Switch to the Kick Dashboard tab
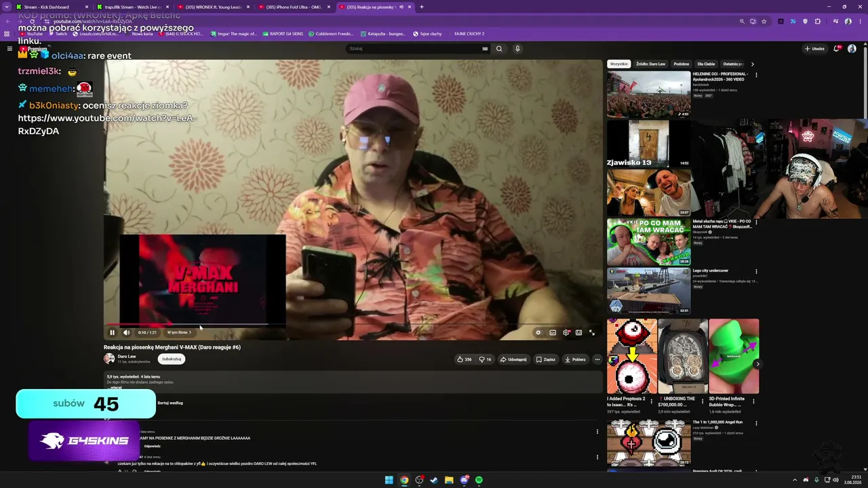The height and width of the screenshot is (488, 868). pos(52,7)
